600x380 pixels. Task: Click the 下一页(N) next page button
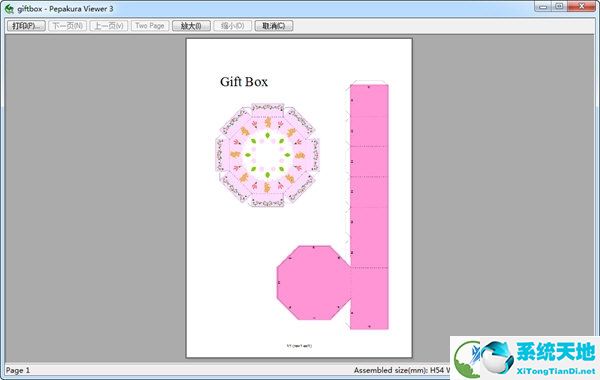67,26
